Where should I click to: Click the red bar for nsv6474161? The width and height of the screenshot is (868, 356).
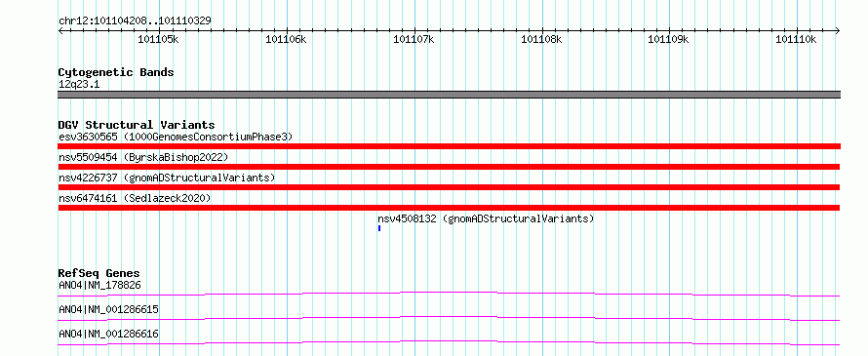pyautogui.click(x=450, y=208)
